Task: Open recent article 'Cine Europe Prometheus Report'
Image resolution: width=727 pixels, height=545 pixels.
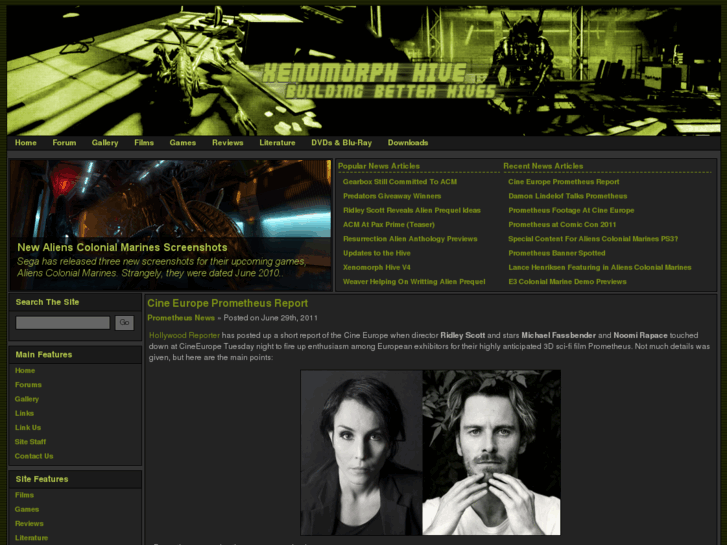Action: point(564,182)
